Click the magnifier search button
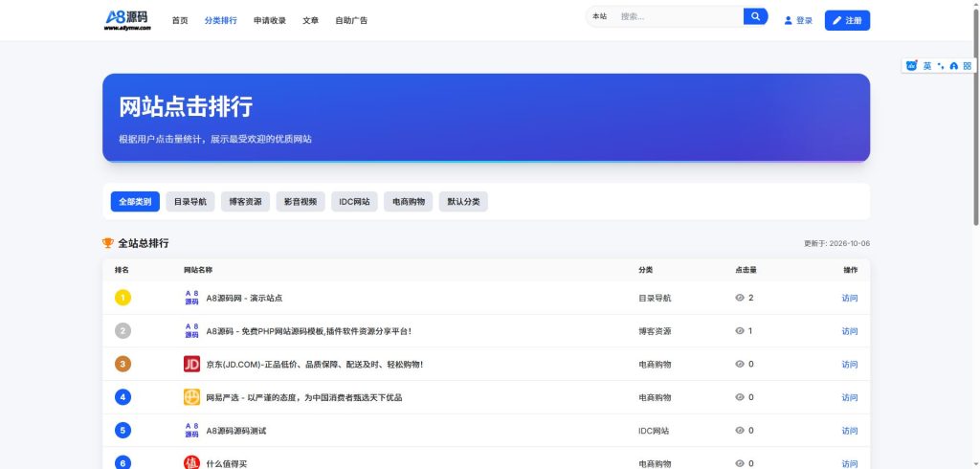The image size is (980, 469). point(755,16)
